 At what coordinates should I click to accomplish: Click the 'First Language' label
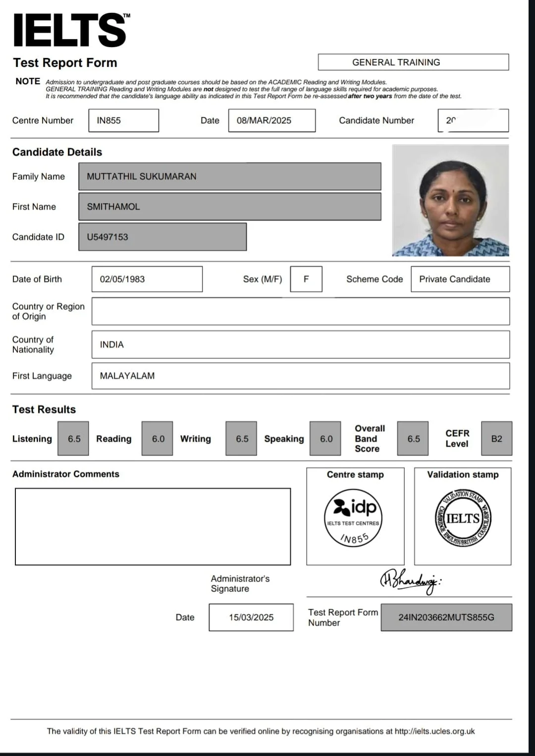pos(42,376)
